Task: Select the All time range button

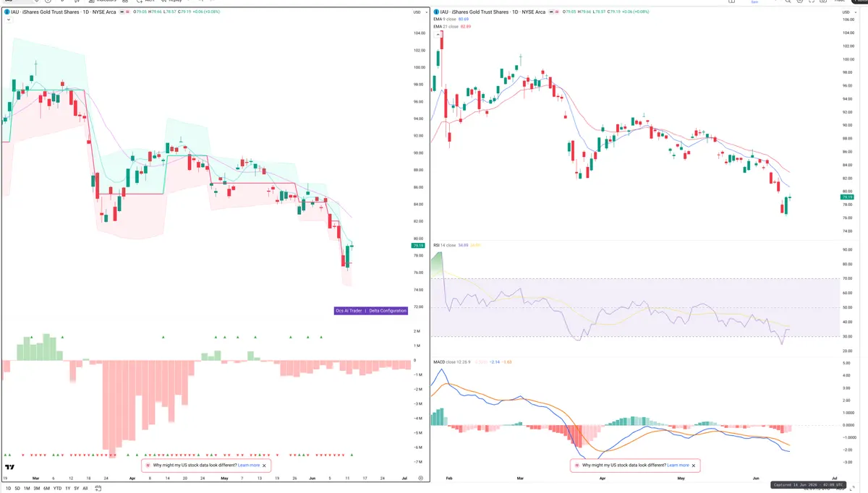Action: pyautogui.click(x=85, y=488)
